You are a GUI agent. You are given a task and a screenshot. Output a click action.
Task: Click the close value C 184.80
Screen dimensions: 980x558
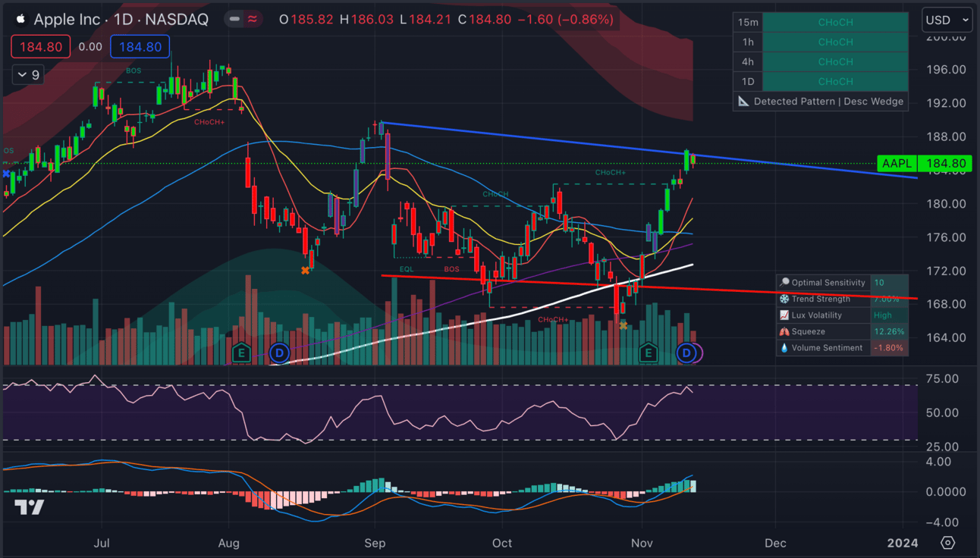[485, 20]
